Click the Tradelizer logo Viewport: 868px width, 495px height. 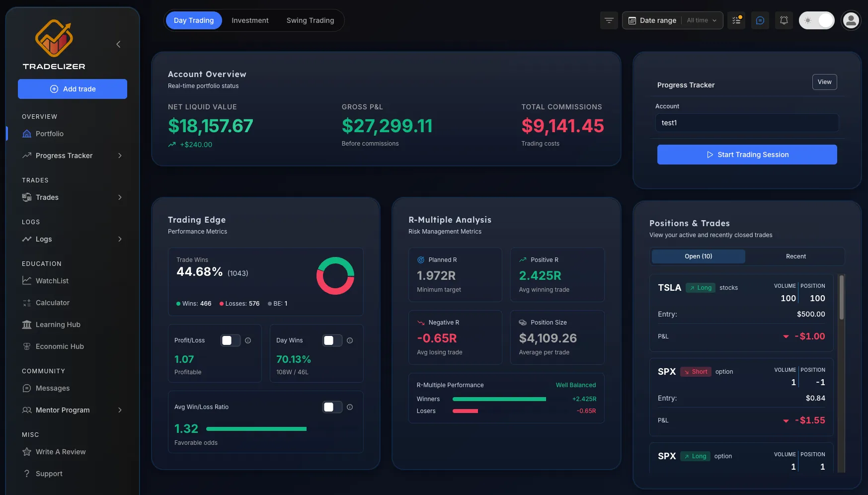(54, 45)
